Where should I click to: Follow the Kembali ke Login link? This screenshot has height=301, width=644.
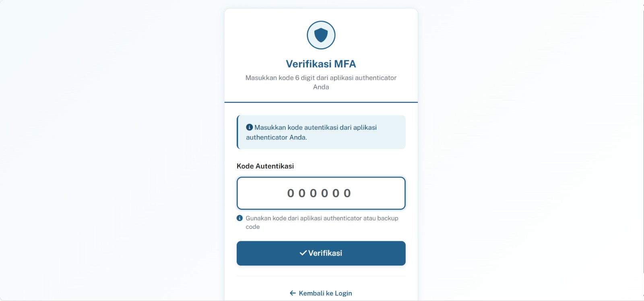[x=325, y=293]
